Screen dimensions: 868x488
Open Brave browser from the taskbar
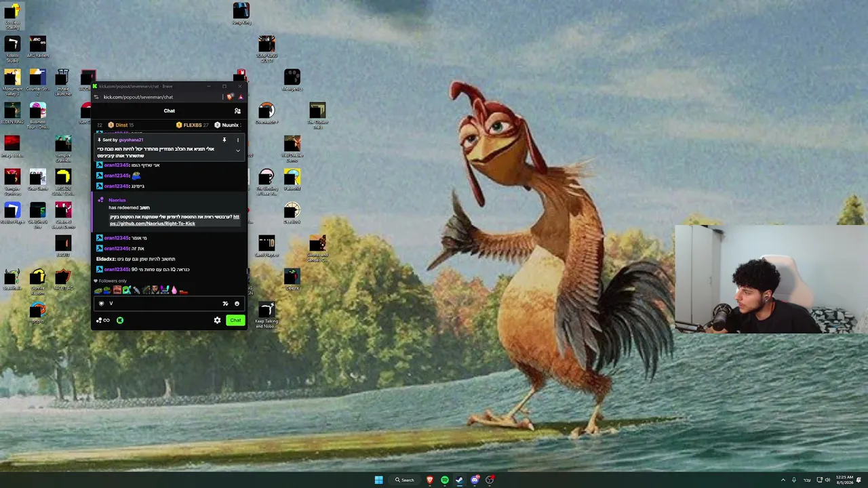pos(430,480)
